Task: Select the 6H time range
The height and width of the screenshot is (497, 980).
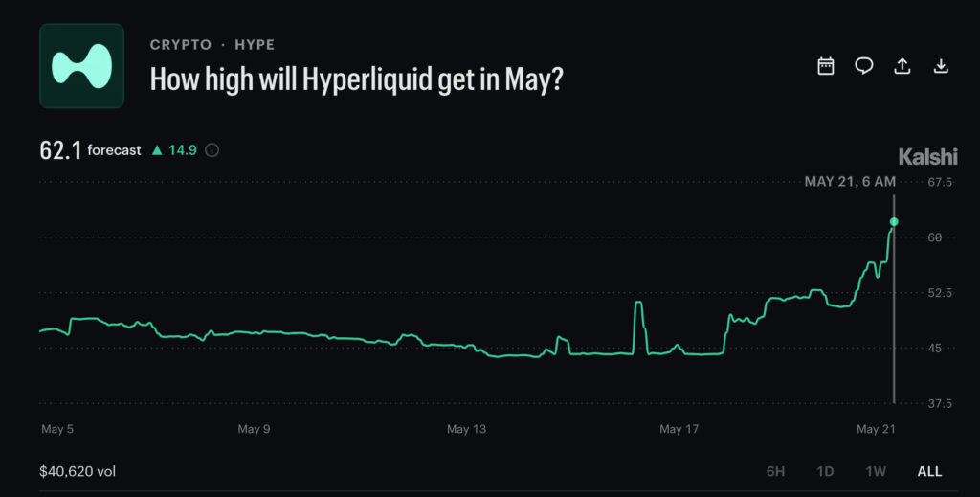Action: (x=775, y=471)
